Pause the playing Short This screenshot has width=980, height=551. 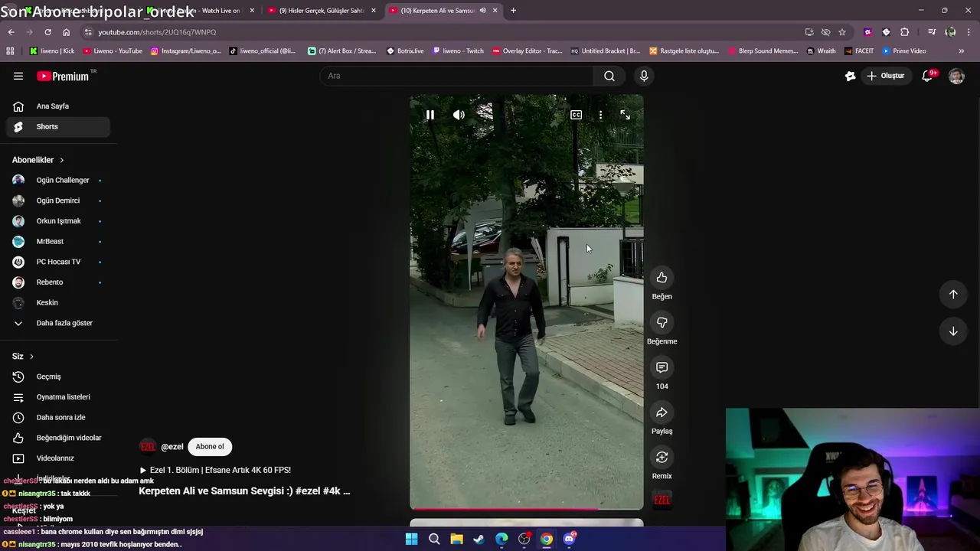tap(430, 115)
